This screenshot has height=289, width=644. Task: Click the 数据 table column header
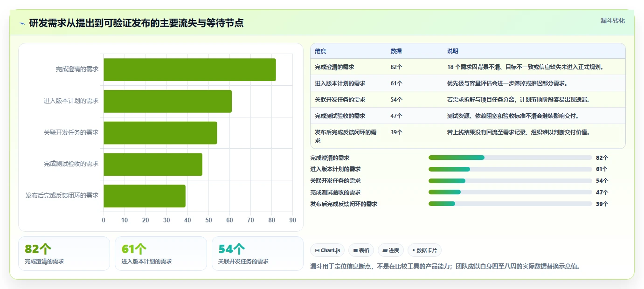tap(396, 51)
